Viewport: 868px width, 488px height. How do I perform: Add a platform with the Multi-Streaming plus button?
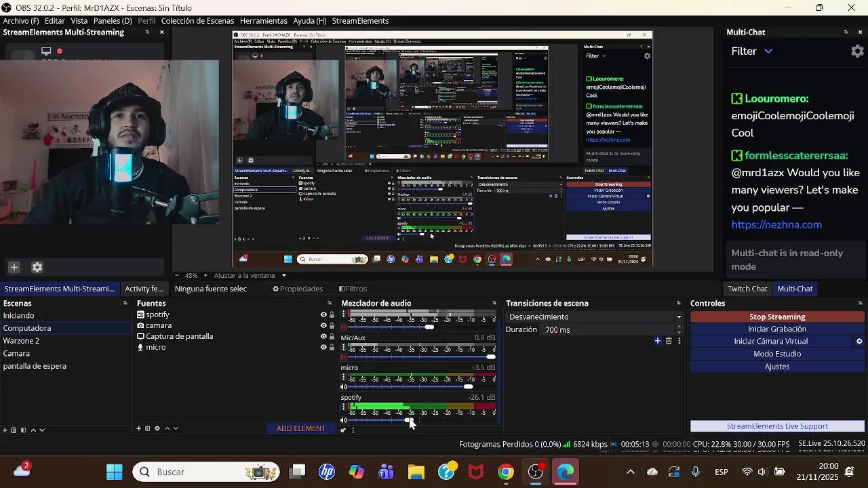coord(14,267)
